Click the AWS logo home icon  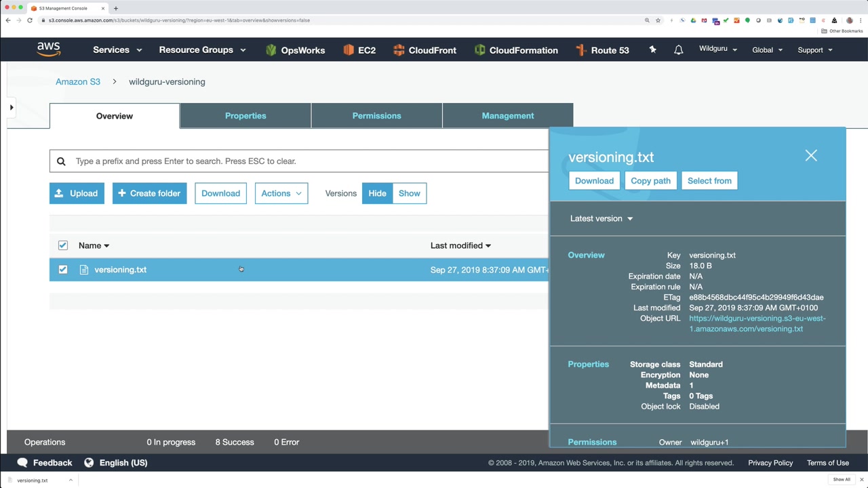coord(48,49)
